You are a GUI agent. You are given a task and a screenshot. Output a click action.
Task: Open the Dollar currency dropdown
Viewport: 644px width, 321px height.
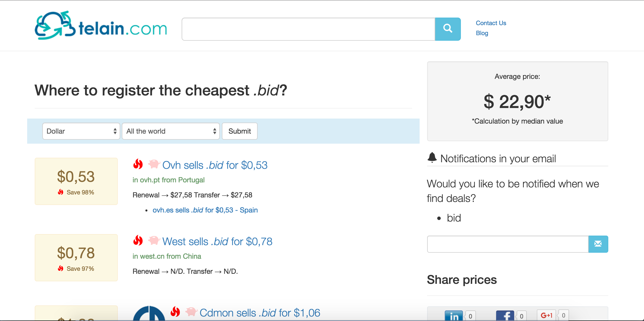click(x=81, y=131)
